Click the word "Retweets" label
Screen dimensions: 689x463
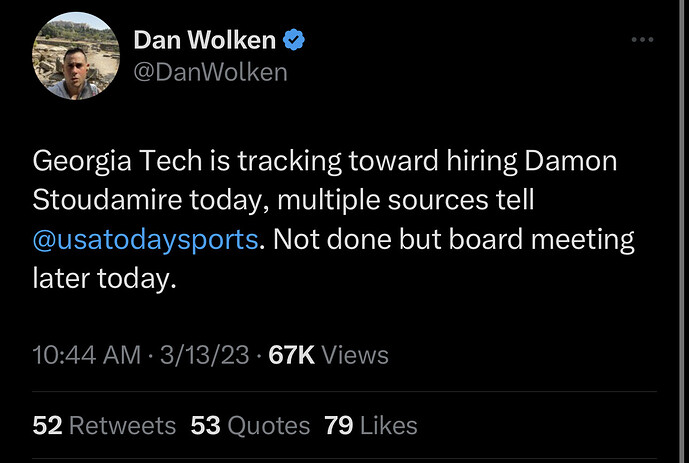click(122, 425)
